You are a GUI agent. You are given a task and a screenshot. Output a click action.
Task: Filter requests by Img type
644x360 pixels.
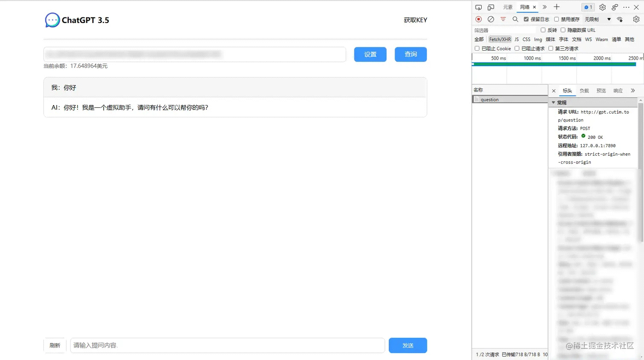[x=538, y=39]
